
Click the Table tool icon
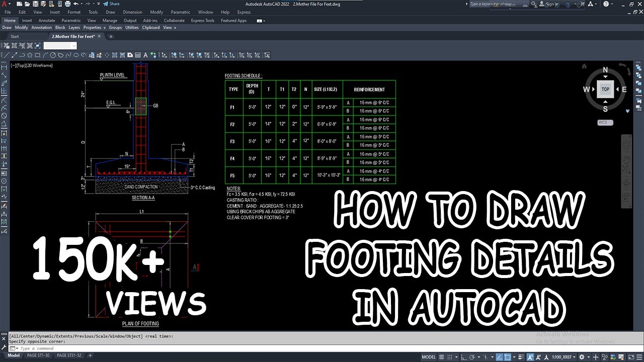pyautogui.click(x=138, y=55)
